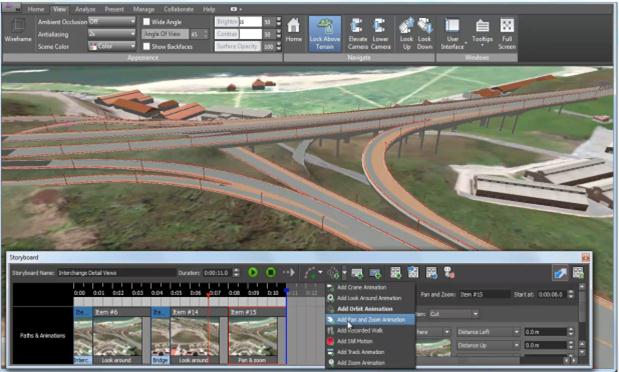Open the Tooltips dropdown button
Viewport: 619px width, 372px height.
point(482,34)
